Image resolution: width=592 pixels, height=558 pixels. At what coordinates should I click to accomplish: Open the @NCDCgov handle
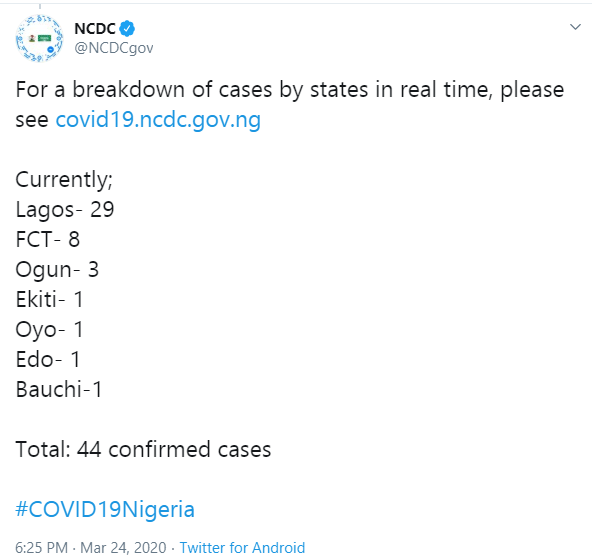(x=114, y=48)
